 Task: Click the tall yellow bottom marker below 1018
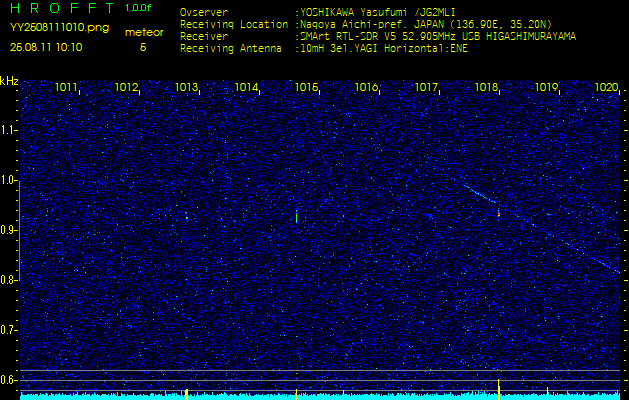[x=499, y=389]
